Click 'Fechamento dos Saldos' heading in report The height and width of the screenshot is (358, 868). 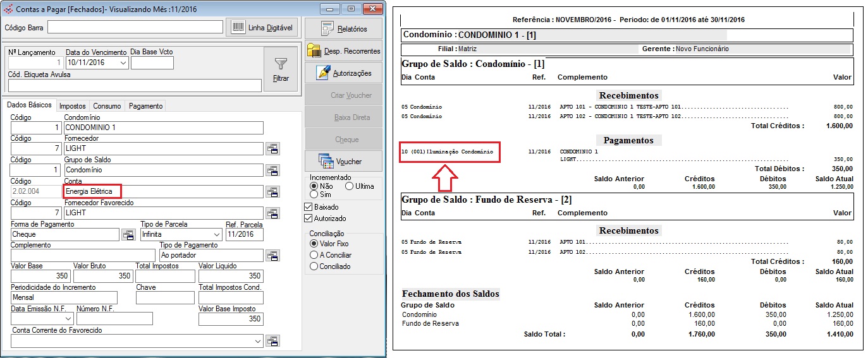click(450, 294)
